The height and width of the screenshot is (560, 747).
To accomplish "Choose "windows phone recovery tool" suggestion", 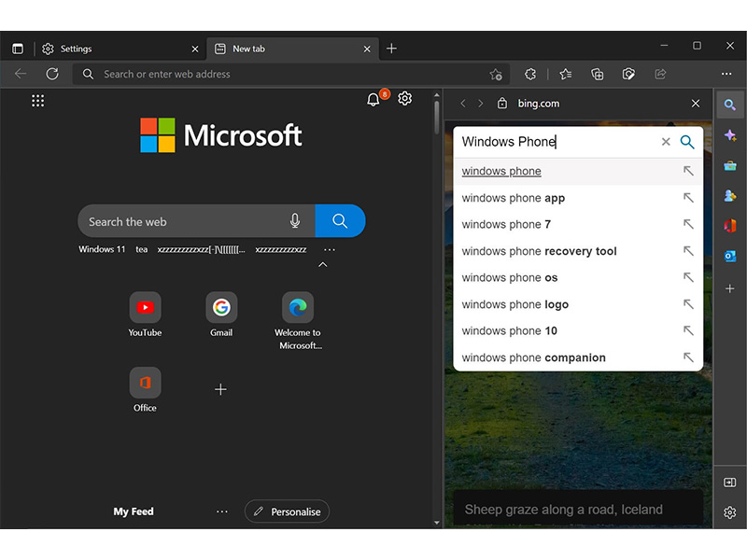I will pos(578,251).
